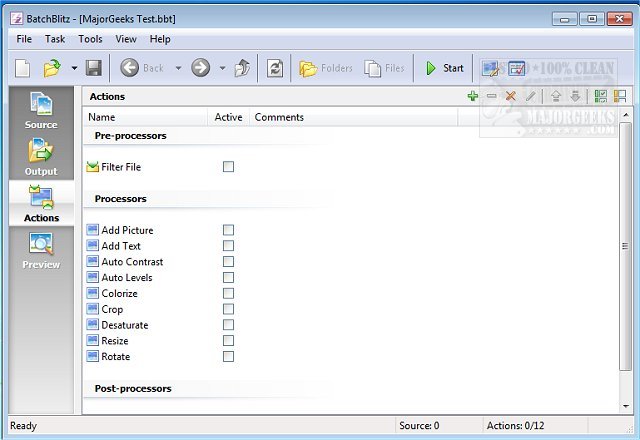640x440 pixels.
Task: Refresh the view with the refresh icon
Action: pyautogui.click(x=275, y=68)
